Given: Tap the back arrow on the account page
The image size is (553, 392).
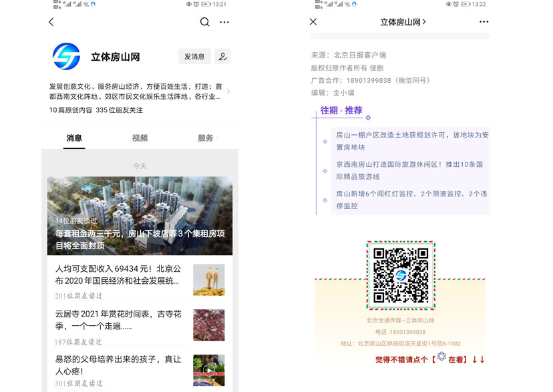Looking at the screenshot, I should tap(51, 22).
